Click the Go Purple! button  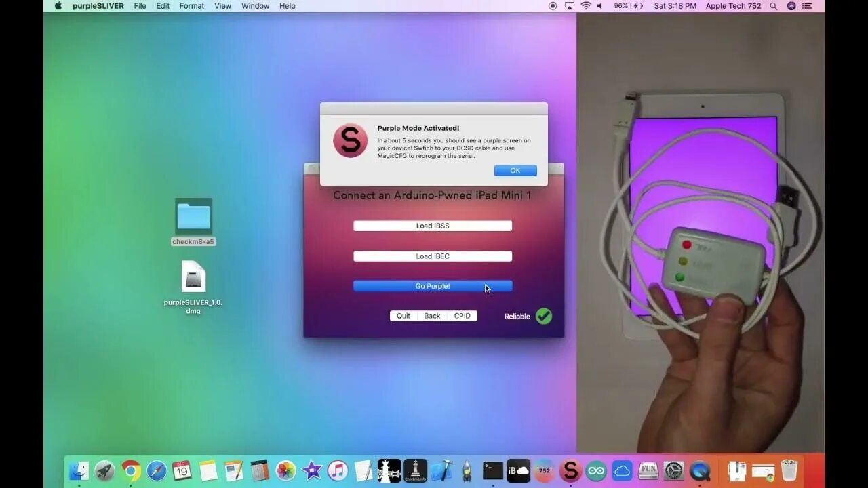click(x=433, y=286)
